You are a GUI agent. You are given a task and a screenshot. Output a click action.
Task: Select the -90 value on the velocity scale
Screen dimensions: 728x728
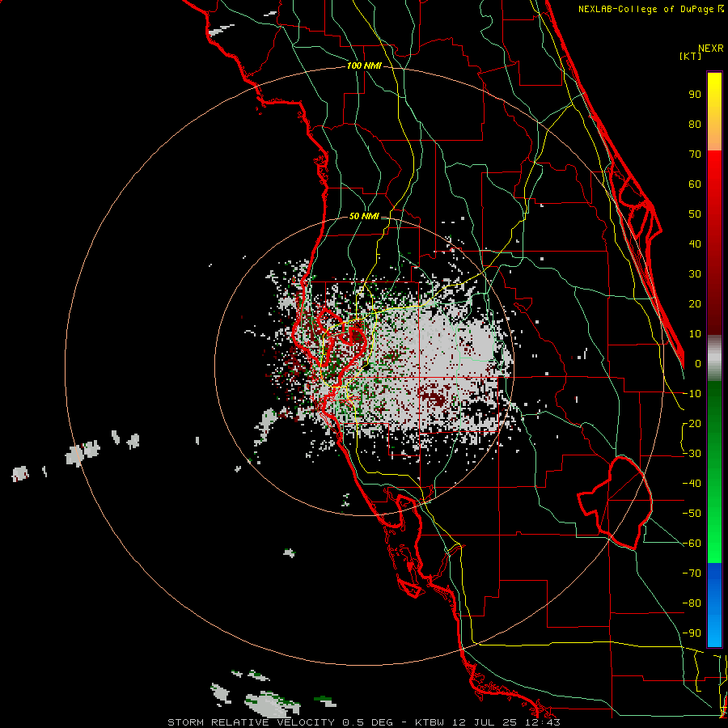692,633
